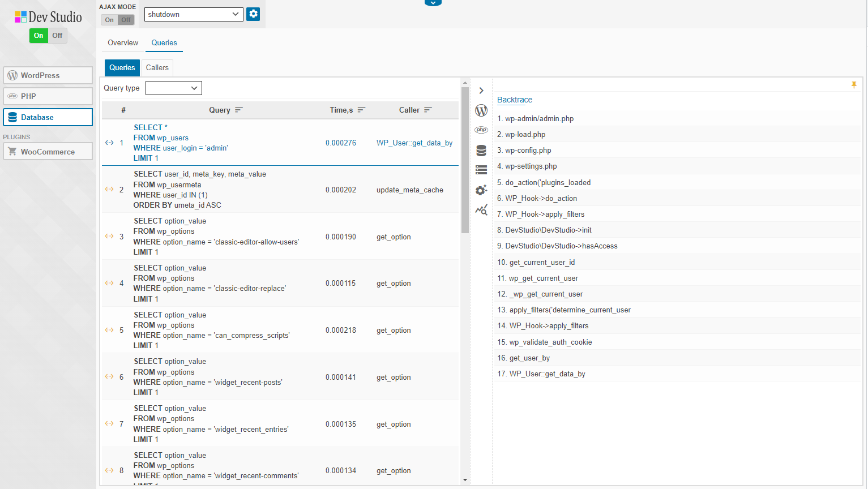This screenshot has width=868, height=489.
Task: Click time 0.000276 in row 1
Action: (x=341, y=143)
